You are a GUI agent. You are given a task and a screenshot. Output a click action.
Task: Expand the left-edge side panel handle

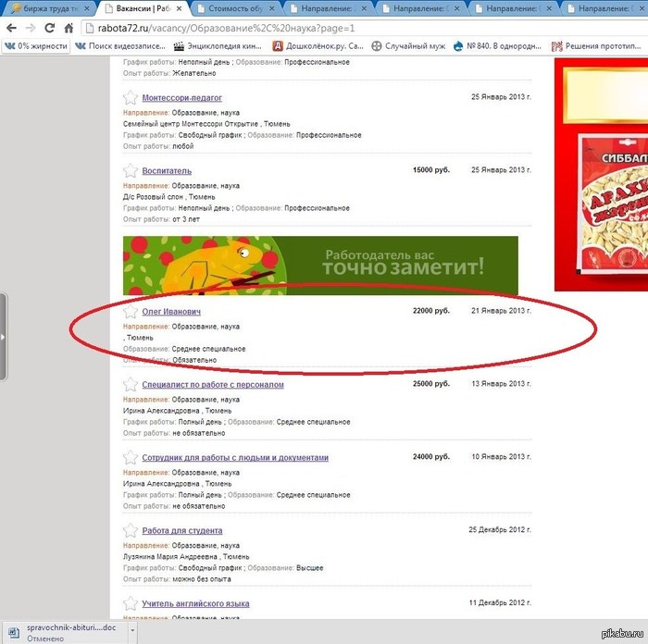coord(4,337)
